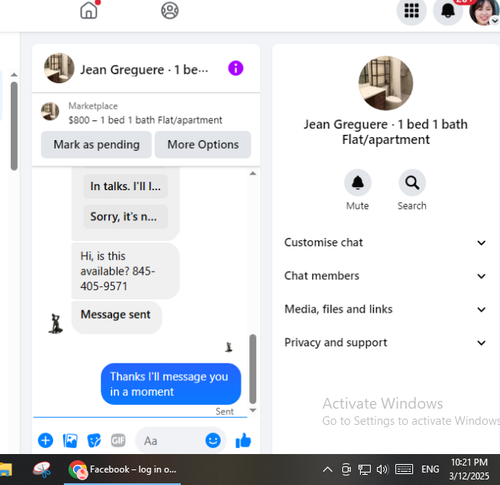The width and height of the screenshot is (500, 485).
Task: Open the Facebook menu grid icon
Action: click(x=411, y=11)
